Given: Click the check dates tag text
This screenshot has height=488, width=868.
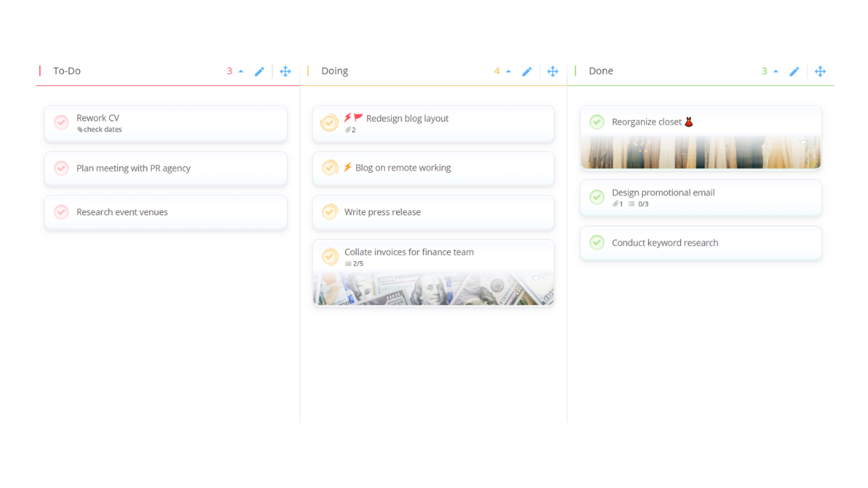Looking at the screenshot, I should 103,129.
